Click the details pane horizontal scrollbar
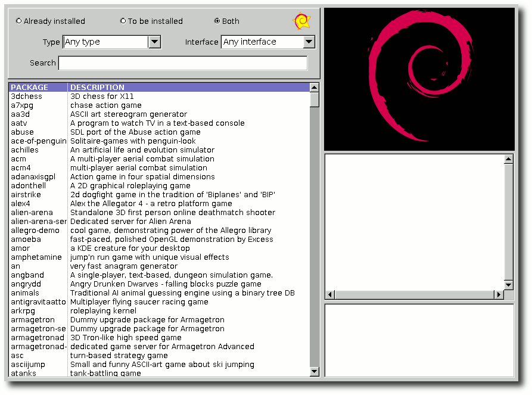This screenshot has width=532, height=395. coord(414,294)
